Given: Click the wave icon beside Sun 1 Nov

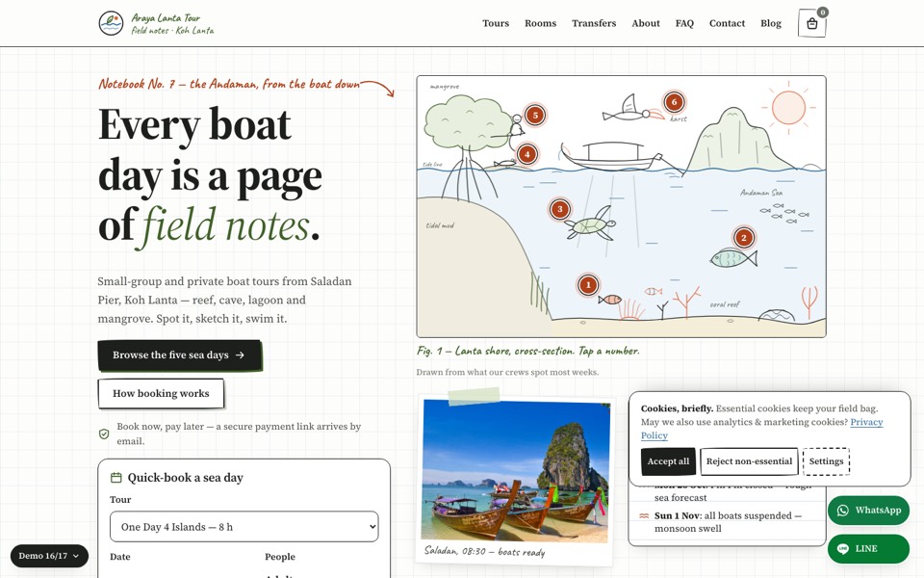Looking at the screenshot, I should (644, 516).
